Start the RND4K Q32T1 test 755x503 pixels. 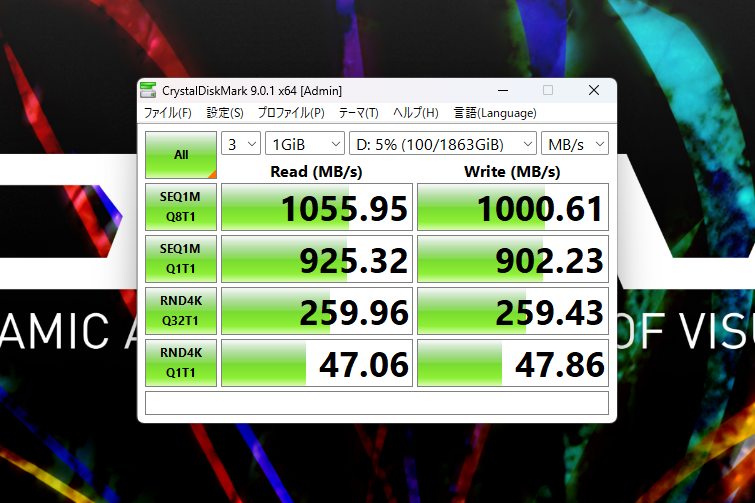pyautogui.click(x=181, y=310)
